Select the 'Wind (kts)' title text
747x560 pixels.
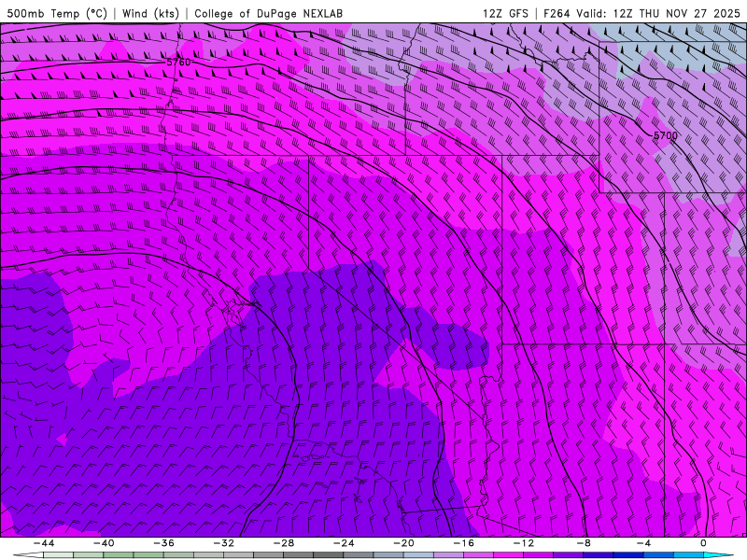tap(150, 13)
